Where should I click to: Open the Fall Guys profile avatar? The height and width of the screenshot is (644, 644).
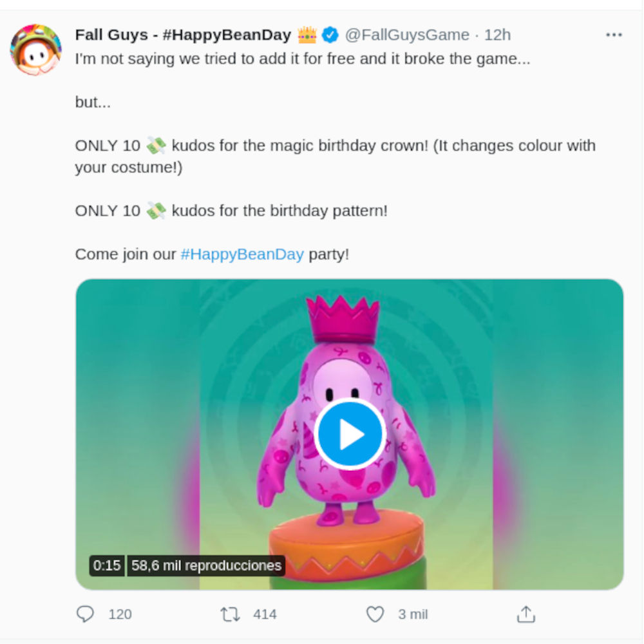point(36,50)
